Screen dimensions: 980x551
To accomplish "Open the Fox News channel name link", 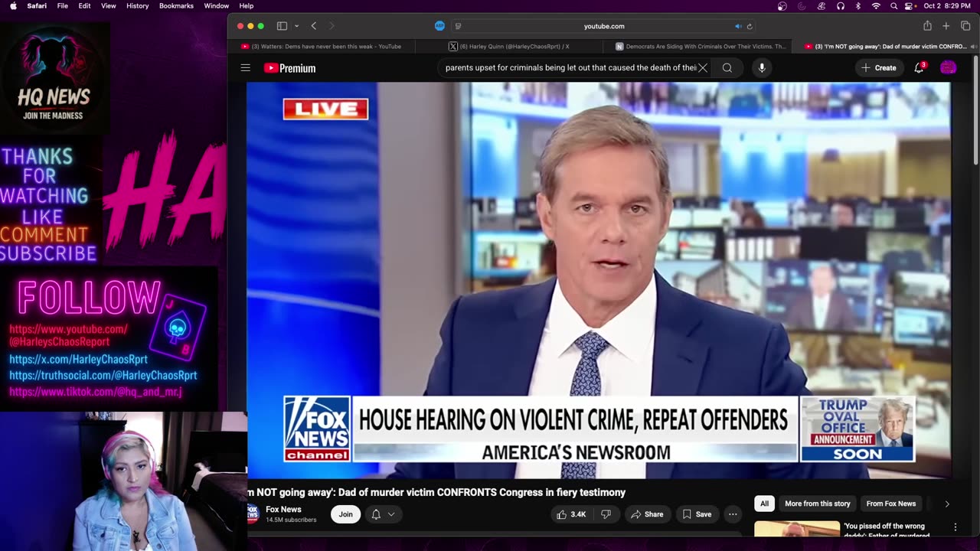I will click(x=283, y=510).
